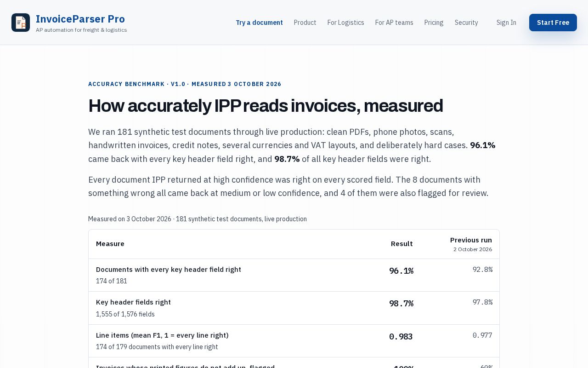Viewport: 588px width, 368px height.
Task: Click the 174 of 179 documents subtext
Action: [x=157, y=347]
